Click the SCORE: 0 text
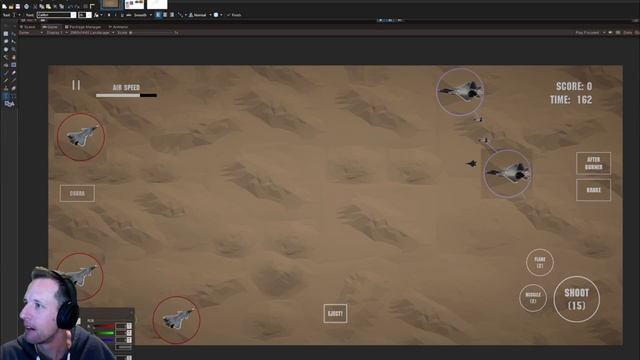 pos(574,86)
